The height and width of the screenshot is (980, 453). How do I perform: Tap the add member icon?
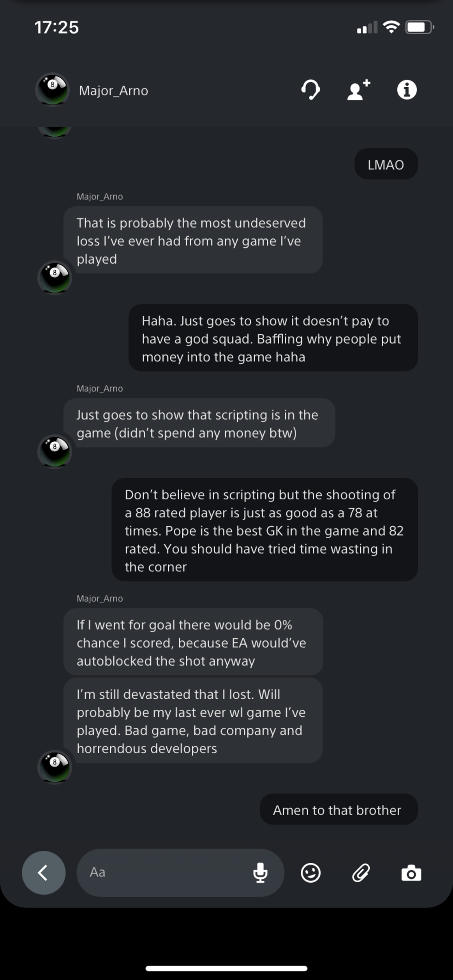[358, 90]
